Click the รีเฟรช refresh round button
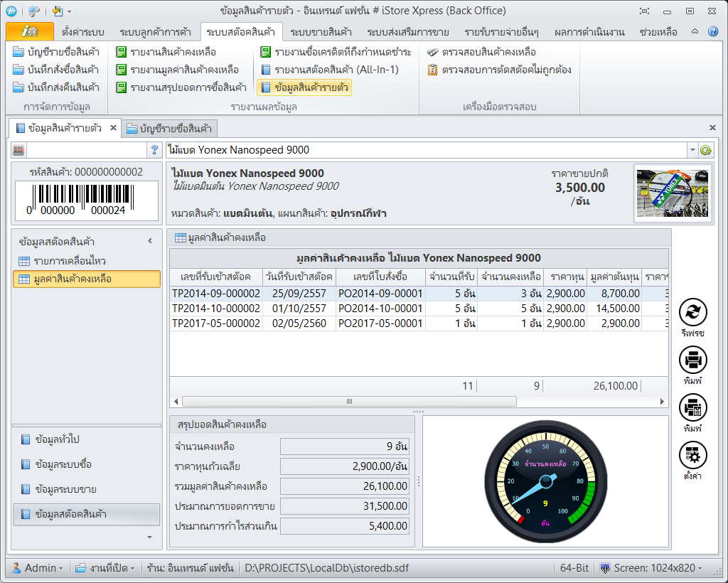The height and width of the screenshot is (583, 728). point(692,312)
